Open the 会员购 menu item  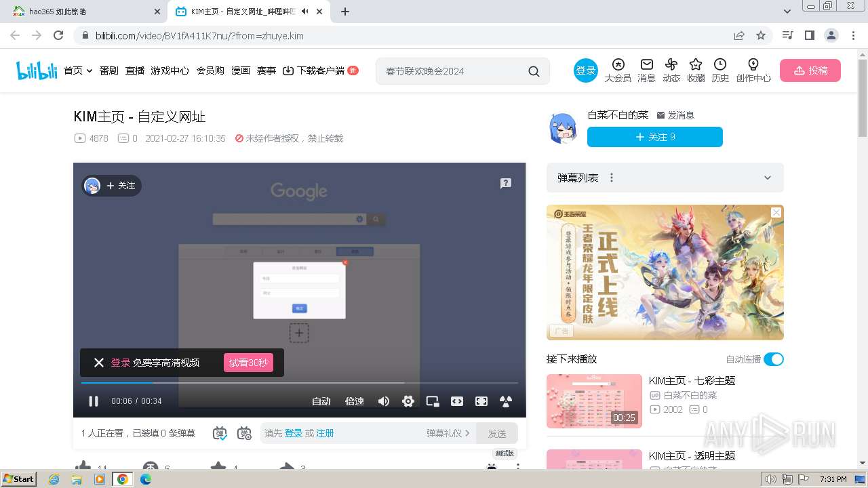210,70
